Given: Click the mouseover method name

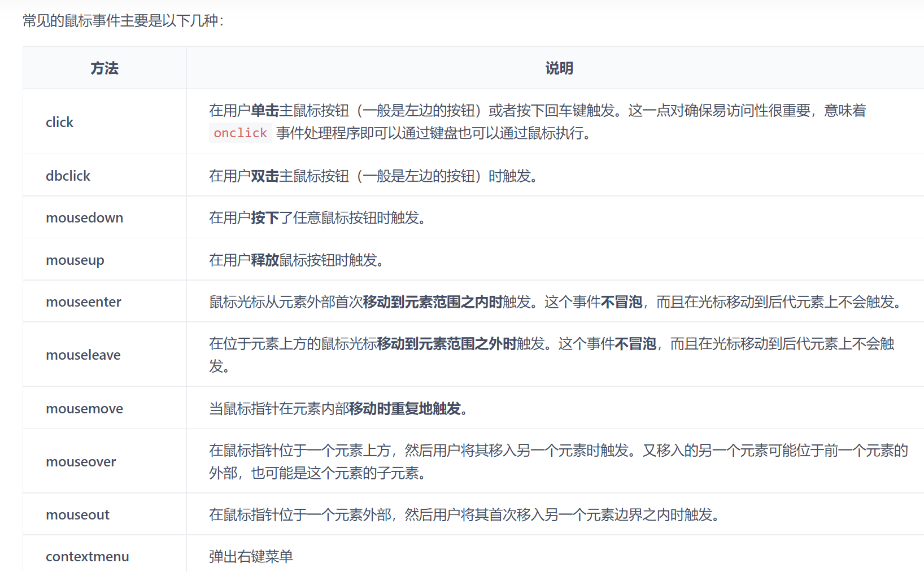Looking at the screenshot, I should (x=81, y=462).
